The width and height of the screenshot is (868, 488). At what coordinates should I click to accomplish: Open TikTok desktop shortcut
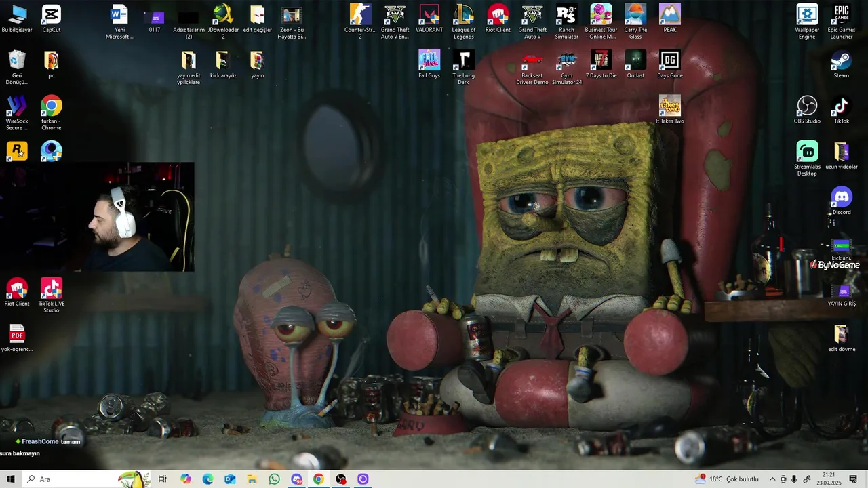click(842, 110)
